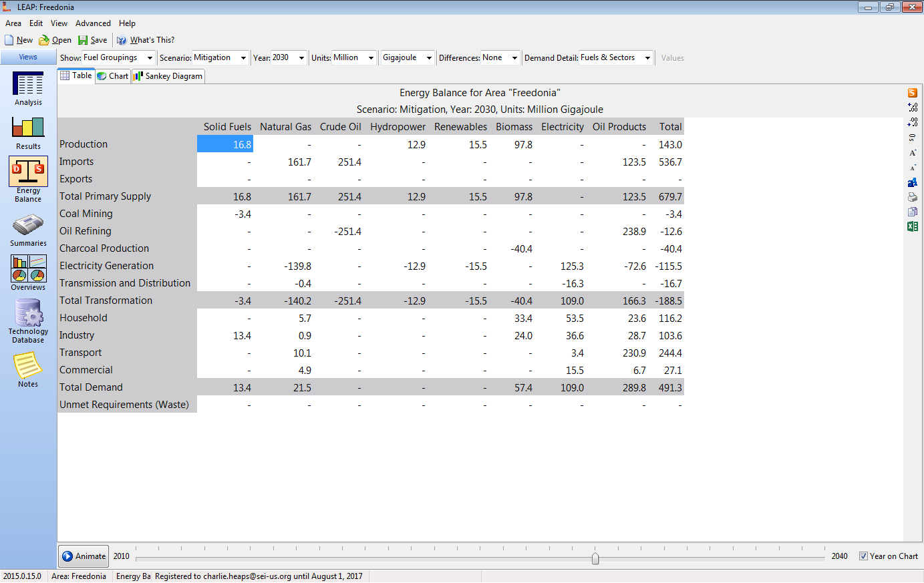The height and width of the screenshot is (583, 924).
Task: Click the Total column header
Action: tap(670, 127)
